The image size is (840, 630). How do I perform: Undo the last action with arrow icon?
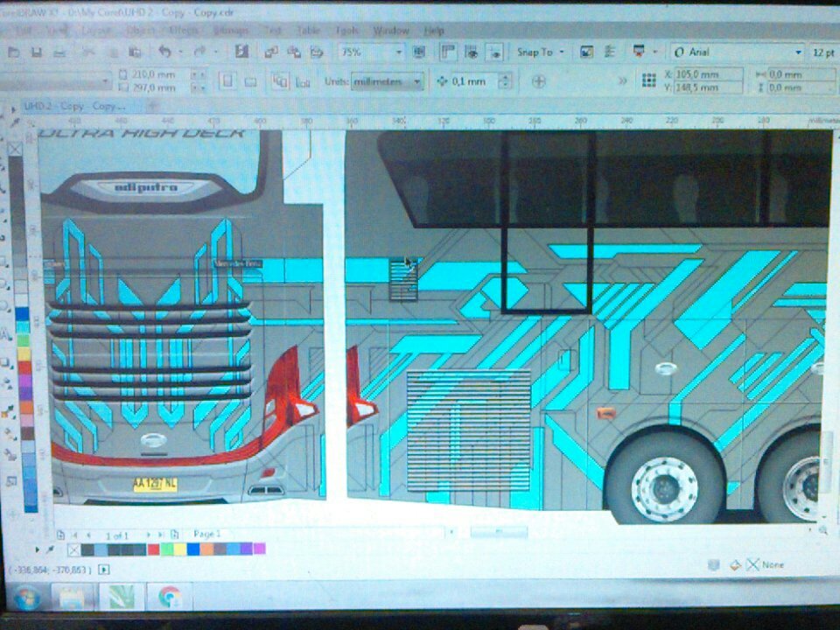165,52
